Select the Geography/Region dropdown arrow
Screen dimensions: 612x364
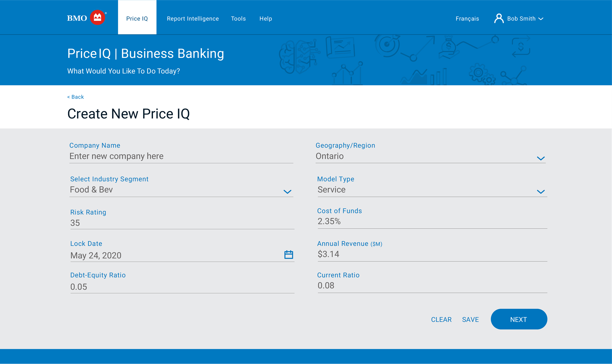[541, 158]
